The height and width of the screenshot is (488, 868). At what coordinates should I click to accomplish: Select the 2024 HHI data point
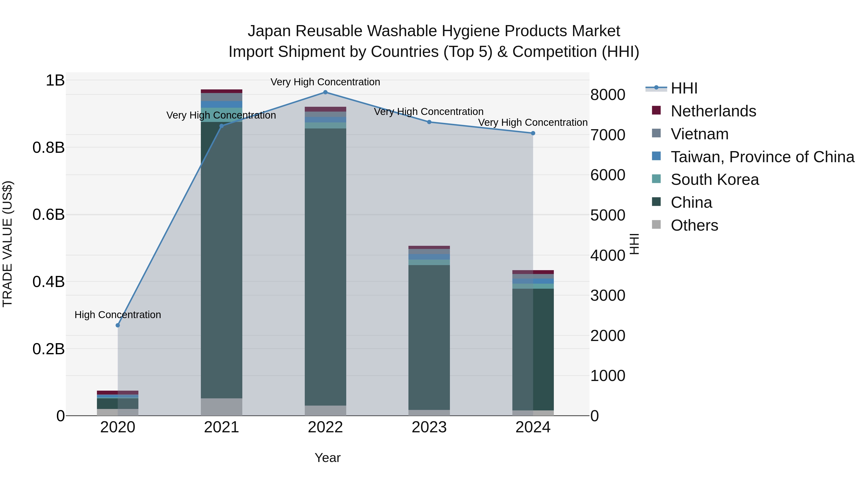point(533,133)
